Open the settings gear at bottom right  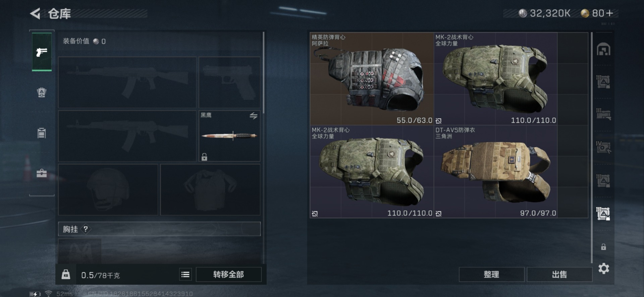(x=603, y=269)
